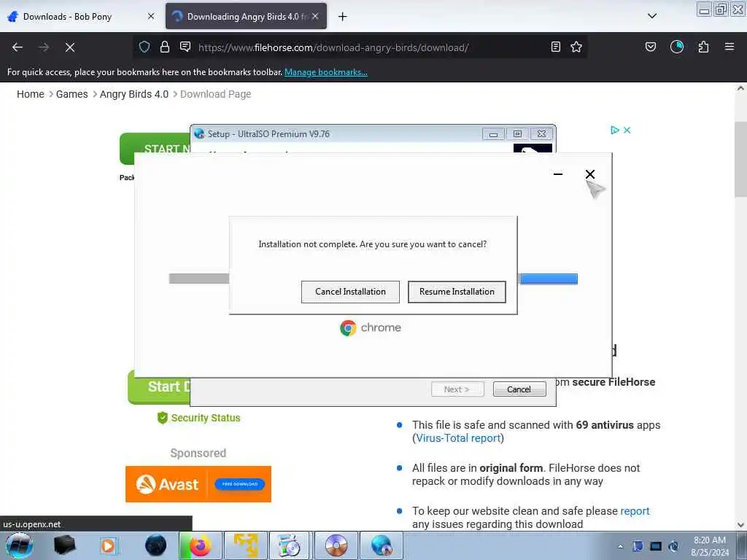The image size is (747, 560).
Task: Close the Chrome installer overlay with X
Action: coord(589,174)
